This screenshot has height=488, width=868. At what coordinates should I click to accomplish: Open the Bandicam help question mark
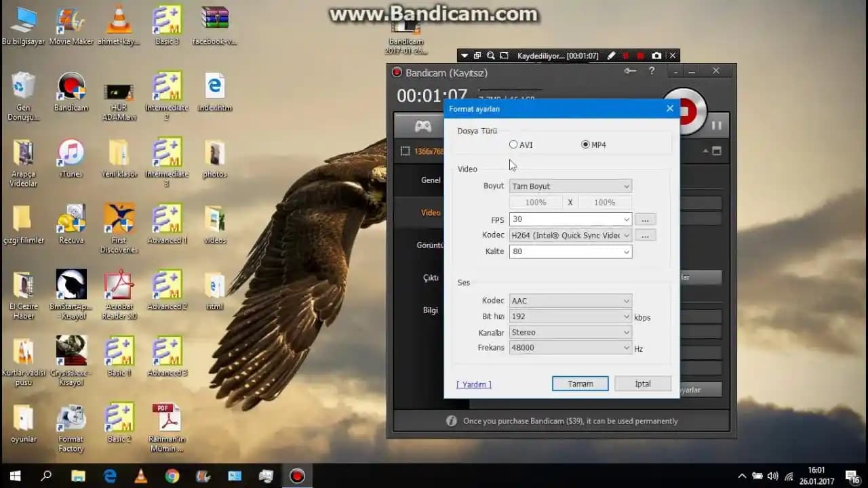pyautogui.click(x=652, y=71)
